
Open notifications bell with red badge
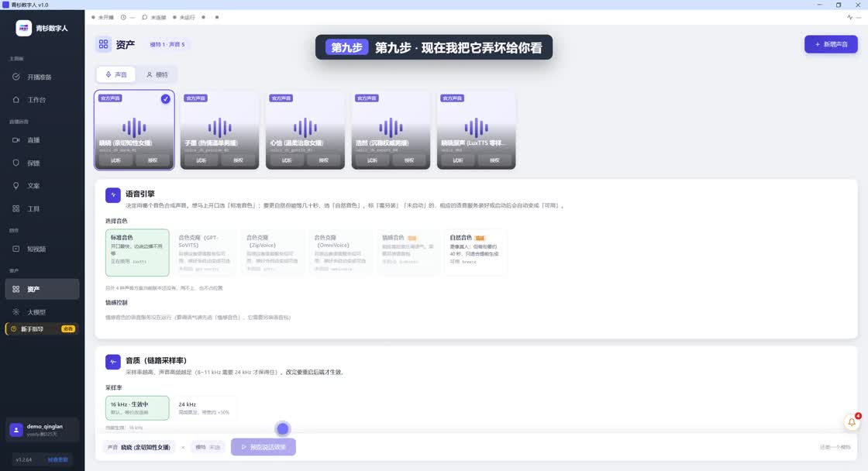point(852,421)
